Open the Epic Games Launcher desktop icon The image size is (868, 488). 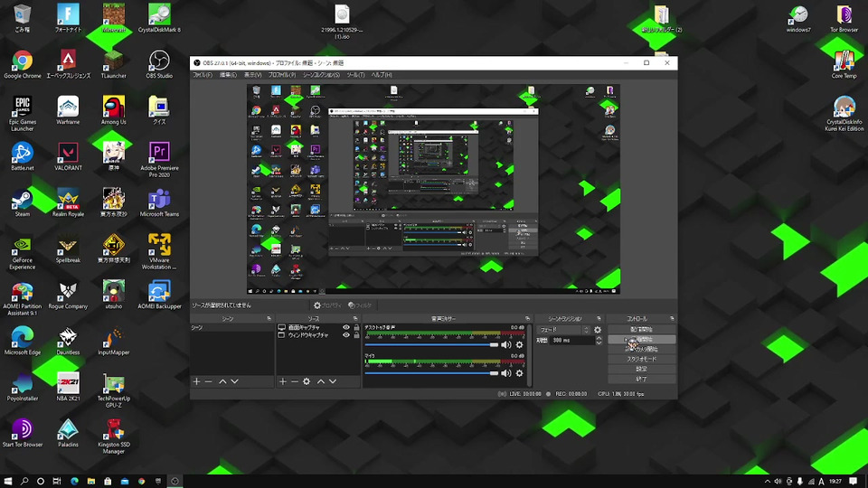pyautogui.click(x=22, y=114)
